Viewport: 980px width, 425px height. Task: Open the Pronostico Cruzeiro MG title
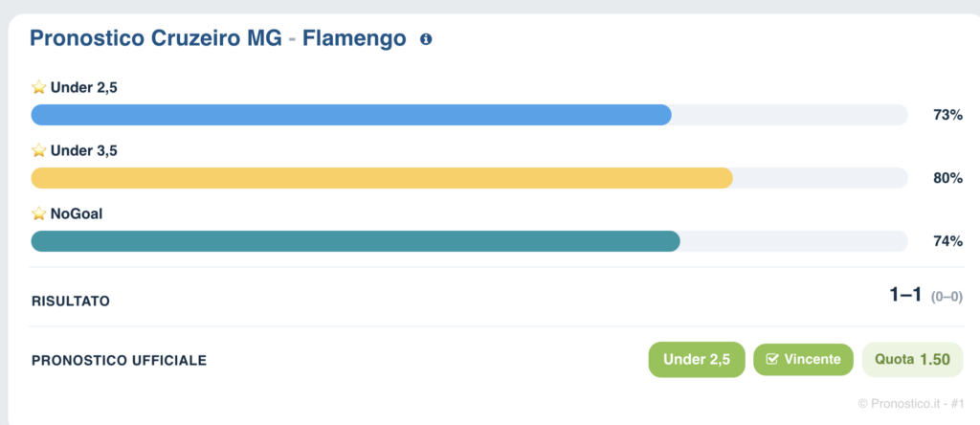tap(156, 38)
